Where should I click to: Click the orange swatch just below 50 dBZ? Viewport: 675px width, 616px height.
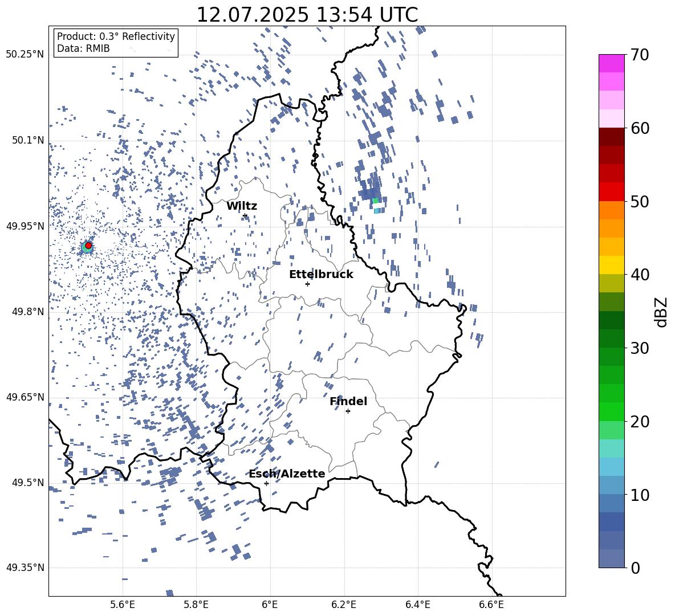611,210
